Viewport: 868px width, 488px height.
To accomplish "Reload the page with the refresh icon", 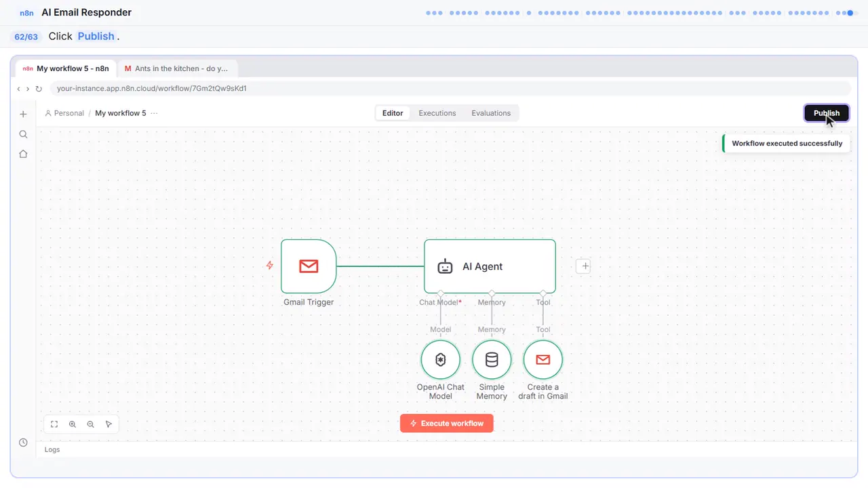I will coord(39,89).
